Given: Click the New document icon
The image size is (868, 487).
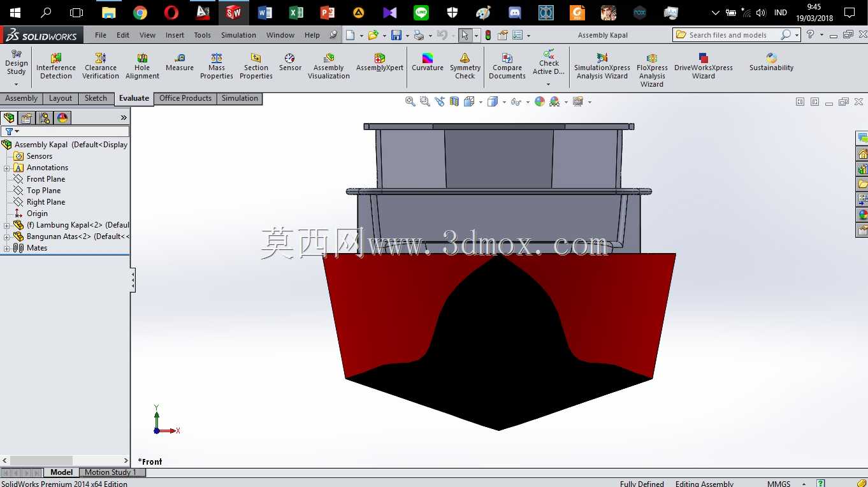Looking at the screenshot, I should pyautogui.click(x=351, y=35).
